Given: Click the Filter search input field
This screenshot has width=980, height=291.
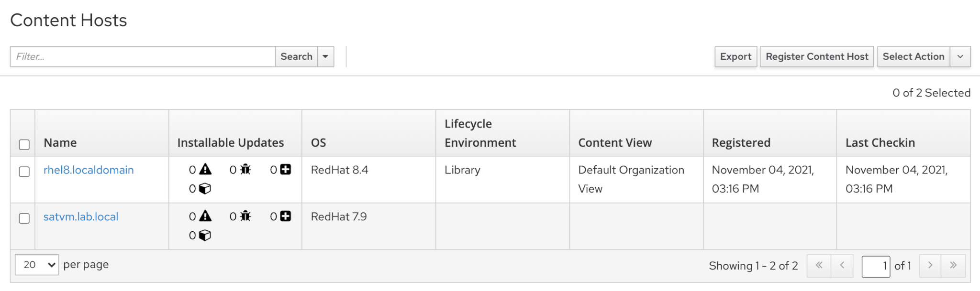Looking at the screenshot, I should click(x=143, y=57).
